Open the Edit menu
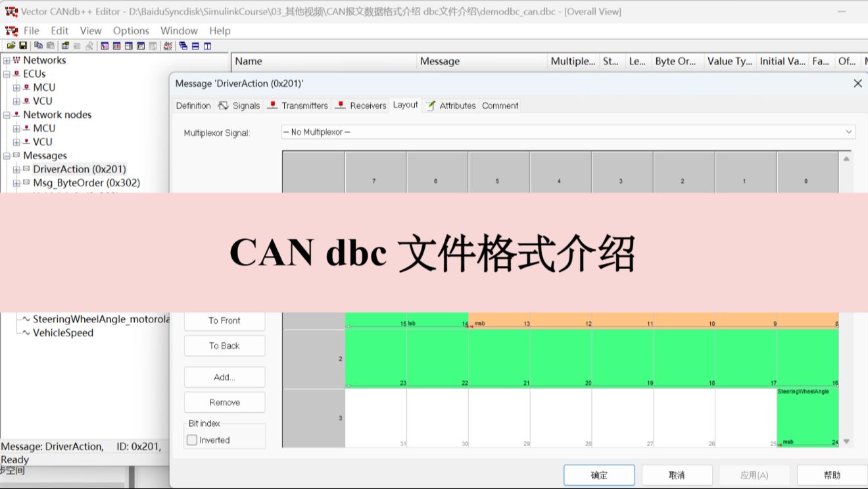Image resolution: width=868 pixels, height=489 pixels. coord(60,30)
